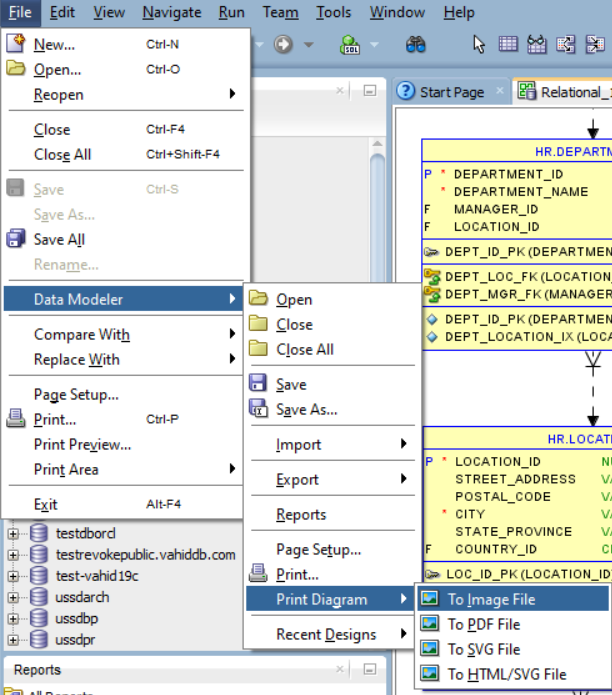This screenshot has height=695, width=612.
Task: Select the arrow pointer tool
Action: [x=478, y=45]
